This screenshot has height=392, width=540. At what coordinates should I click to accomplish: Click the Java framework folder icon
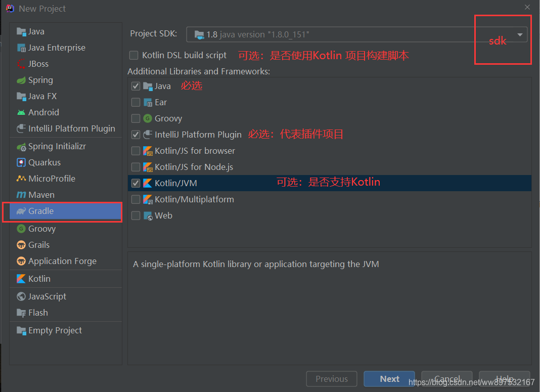point(148,86)
